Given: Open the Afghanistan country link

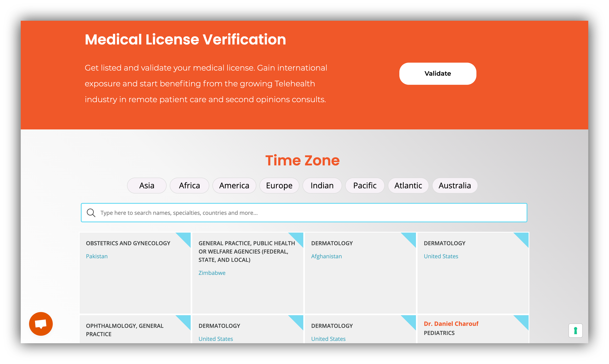Looking at the screenshot, I should [326, 256].
